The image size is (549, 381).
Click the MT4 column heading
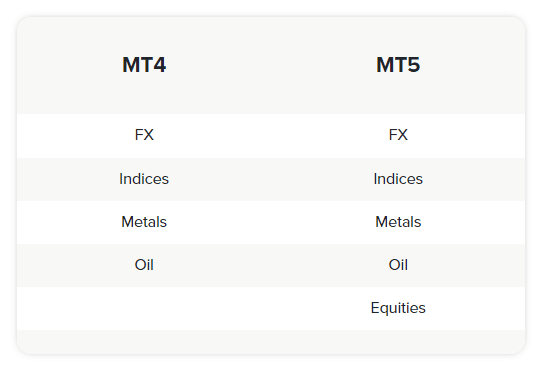click(144, 65)
